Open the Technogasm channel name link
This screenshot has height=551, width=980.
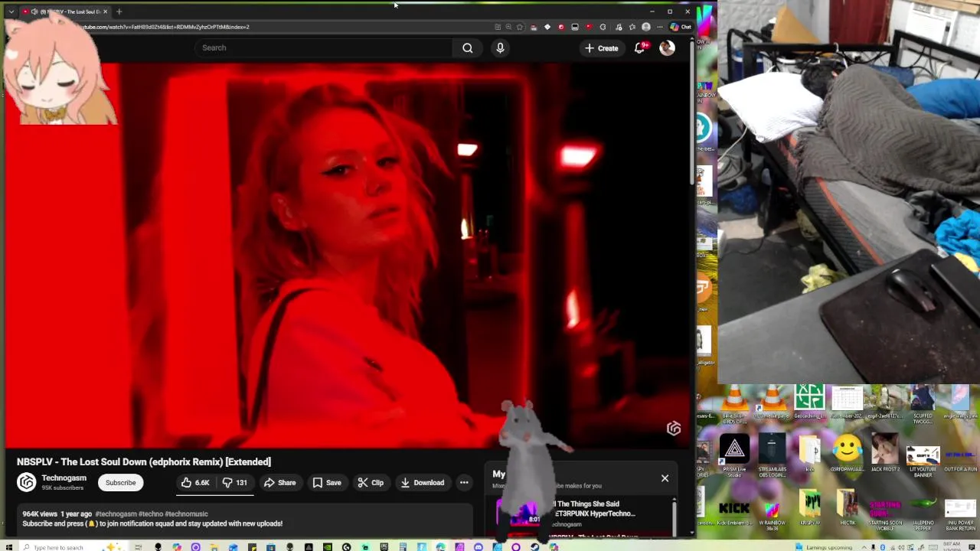(64, 478)
